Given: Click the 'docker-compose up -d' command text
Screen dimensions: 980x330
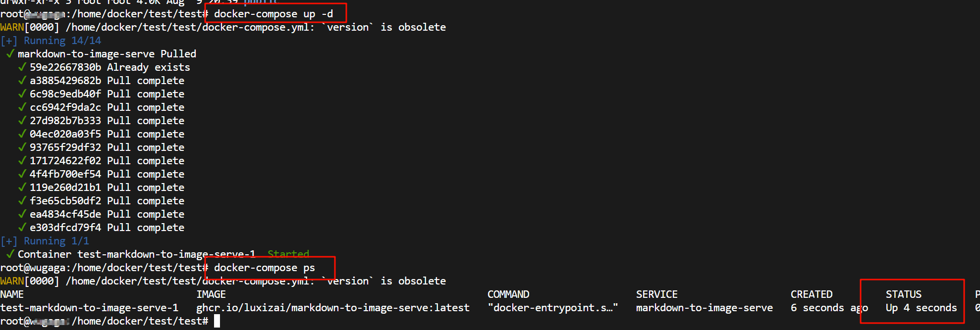Looking at the screenshot, I should [273, 14].
